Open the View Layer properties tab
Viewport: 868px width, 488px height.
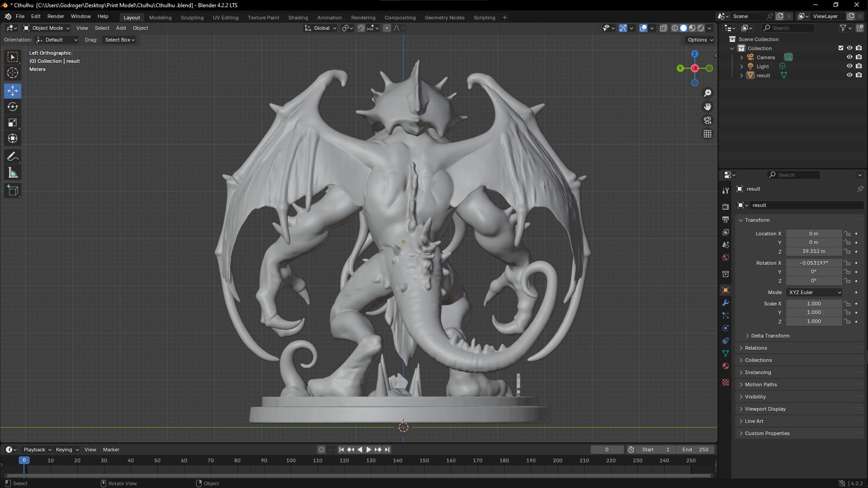[726, 232]
